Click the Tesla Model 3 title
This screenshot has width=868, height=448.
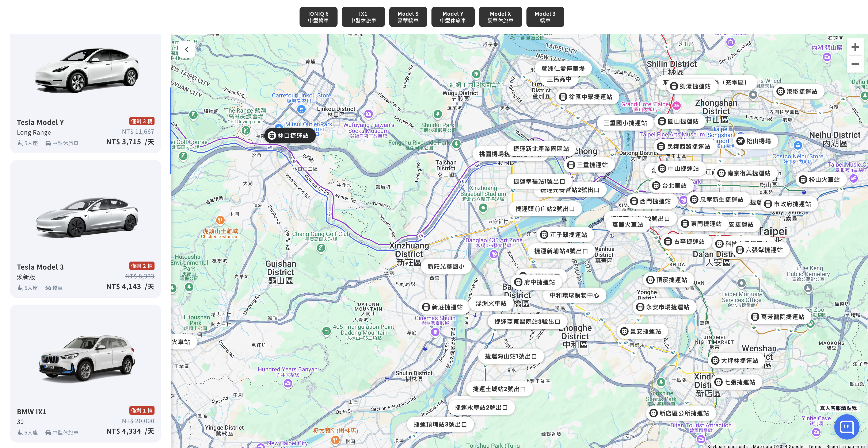[40, 267]
